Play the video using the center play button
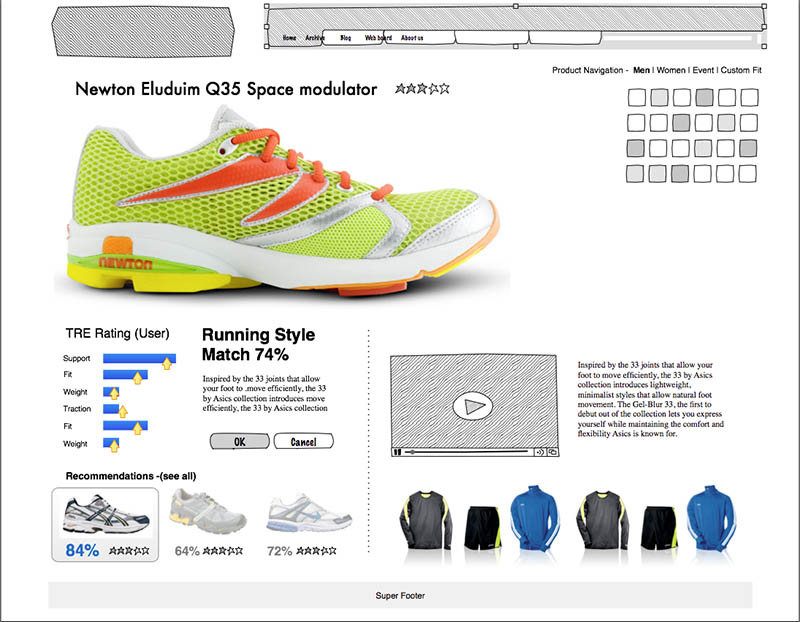This screenshot has height=622, width=800. tap(472, 406)
